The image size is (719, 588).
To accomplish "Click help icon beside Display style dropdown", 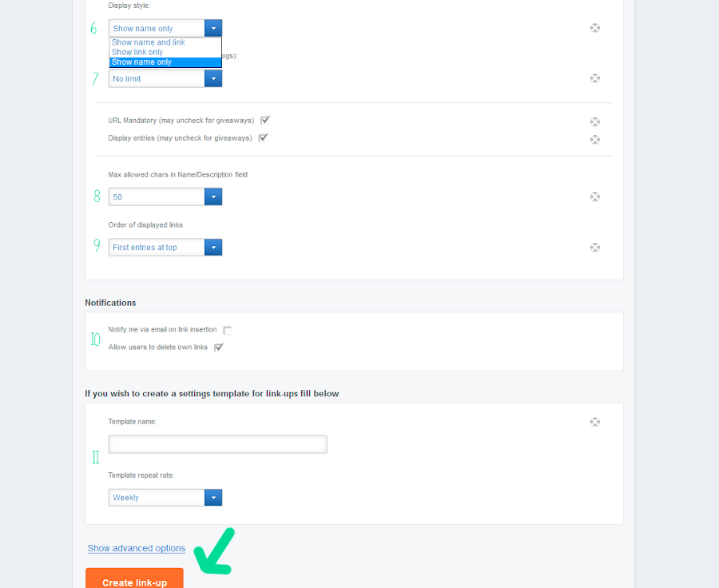I will (x=595, y=28).
